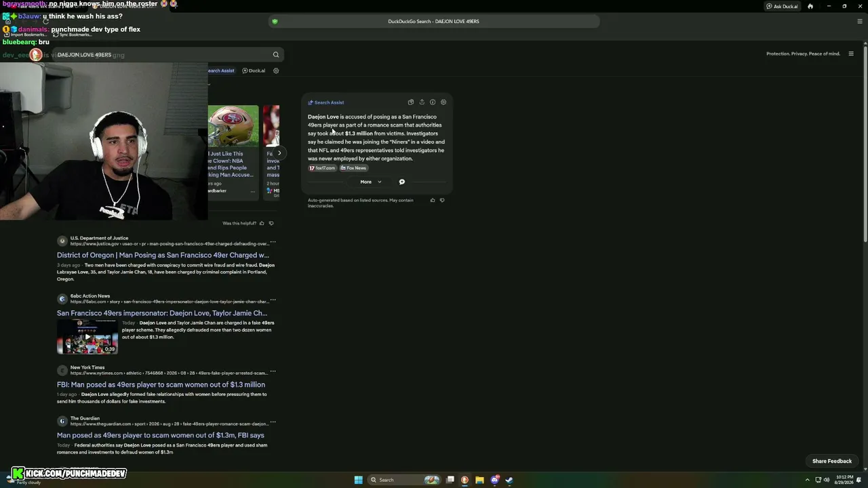This screenshot has height=488, width=868.
Task: Open Steam from the taskbar
Action: click(509, 480)
